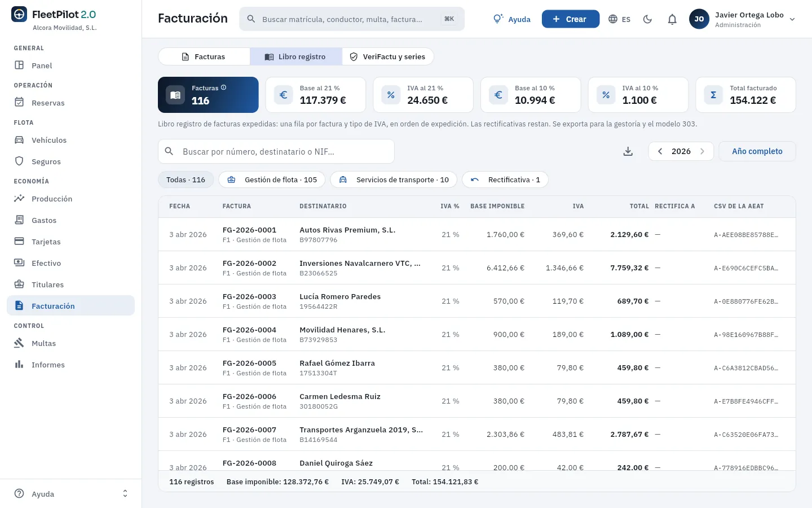The width and height of the screenshot is (812, 508).
Task: Open the VeriFactu y series tab
Action: (388, 56)
